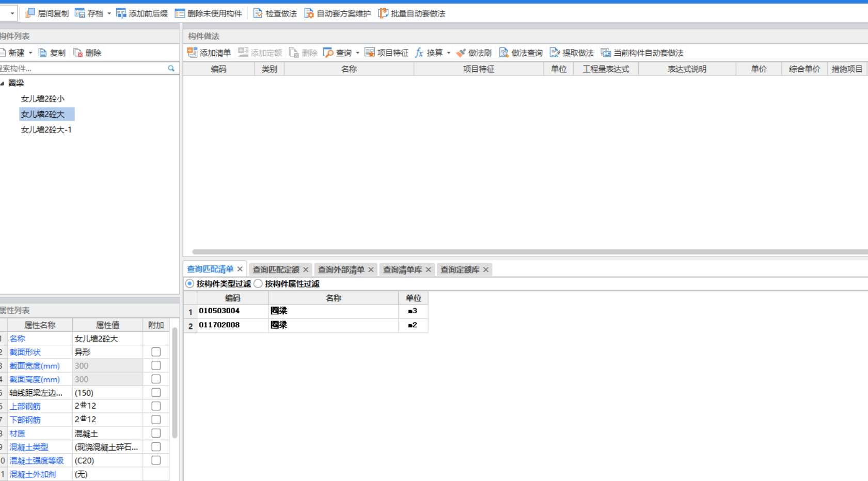The width and height of the screenshot is (868, 481).
Task: Click the 批量自动套做法 icon
Action: (x=383, y=13)
